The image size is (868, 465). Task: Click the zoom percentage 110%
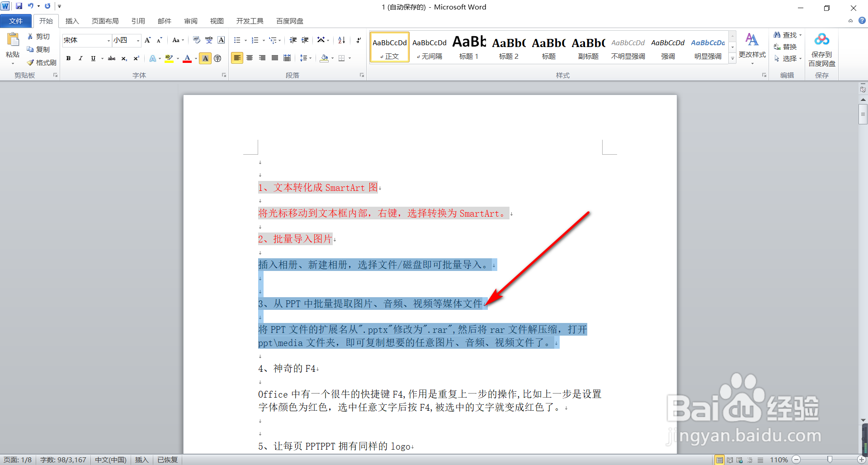[778, 460]
